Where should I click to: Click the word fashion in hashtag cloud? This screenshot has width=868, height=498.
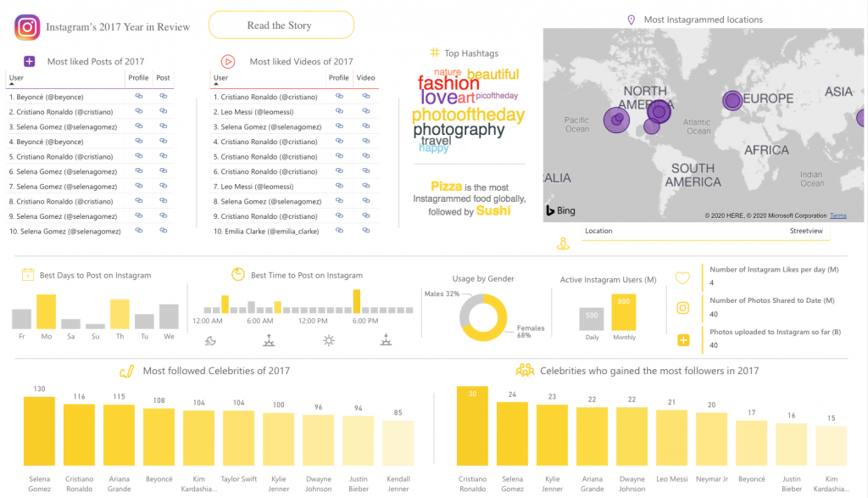[x=448, y=83]
